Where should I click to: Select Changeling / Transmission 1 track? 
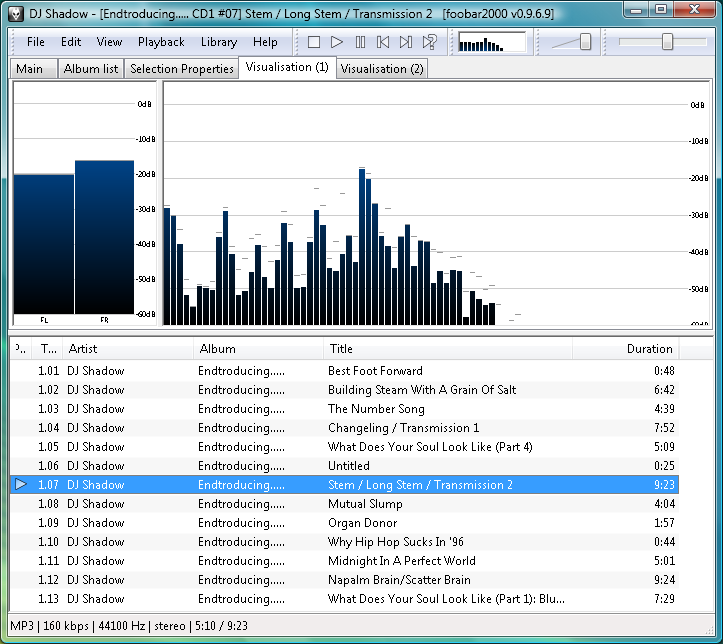click(344, 427)
